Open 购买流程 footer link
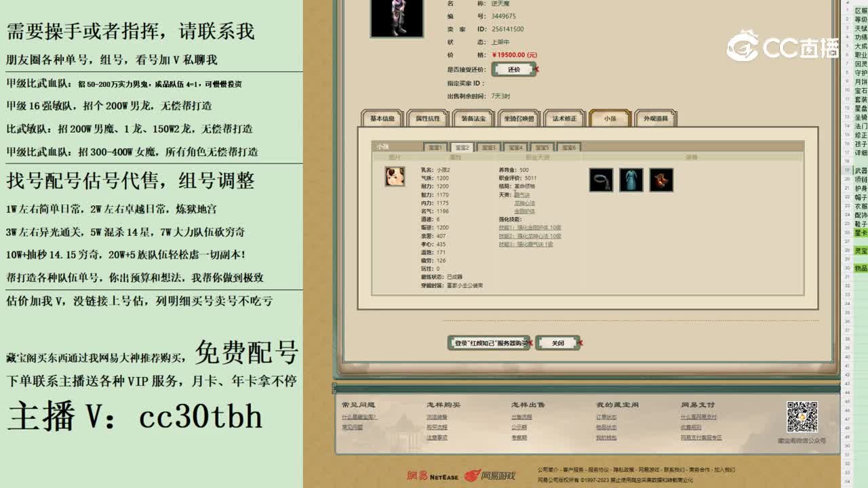The width and height of the screenshot is (868, 488). point(437,427)
